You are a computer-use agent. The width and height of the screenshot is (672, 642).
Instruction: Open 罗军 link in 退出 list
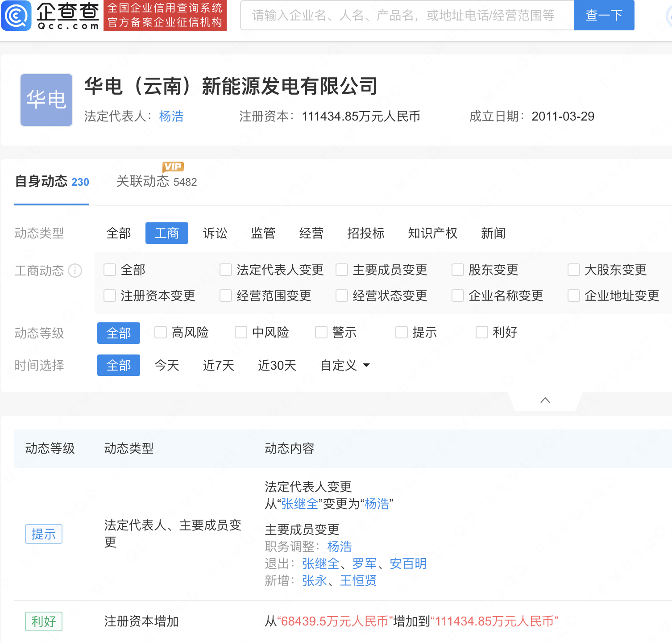pyautogui.click(x=365, y=563)
